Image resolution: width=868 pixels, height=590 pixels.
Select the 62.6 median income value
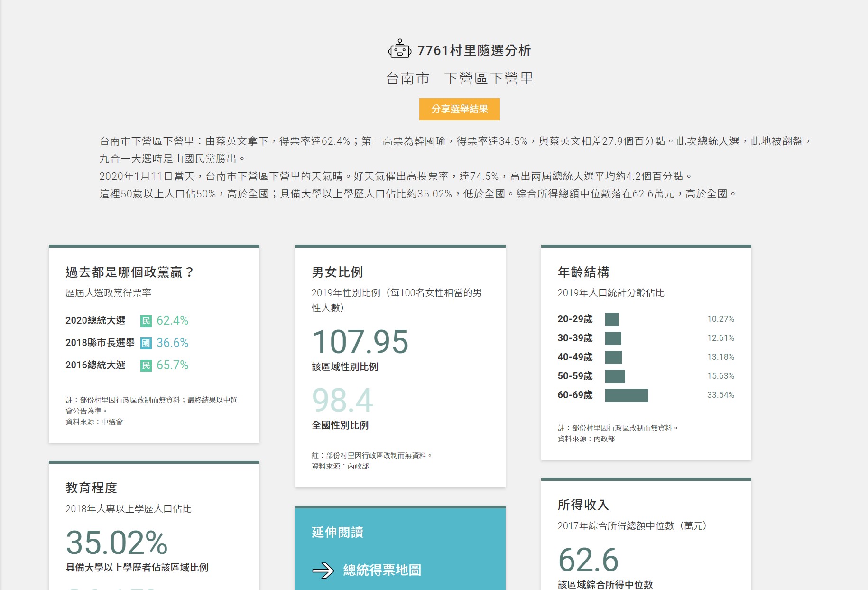pyautogui.click(x=589, y=560)
